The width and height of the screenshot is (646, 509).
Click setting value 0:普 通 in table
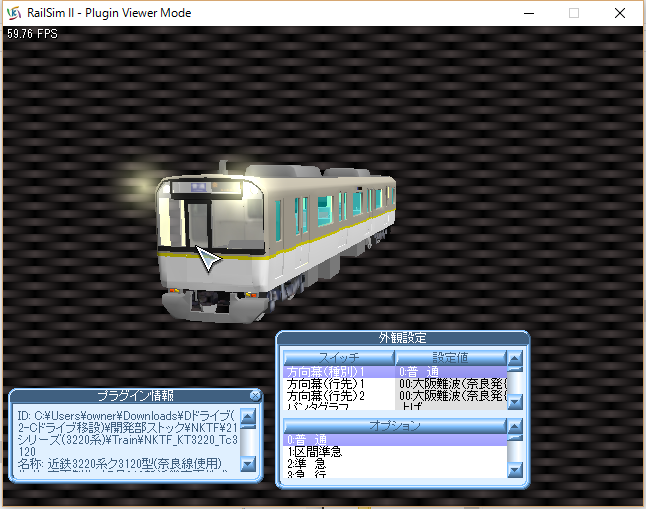point(451,372)
